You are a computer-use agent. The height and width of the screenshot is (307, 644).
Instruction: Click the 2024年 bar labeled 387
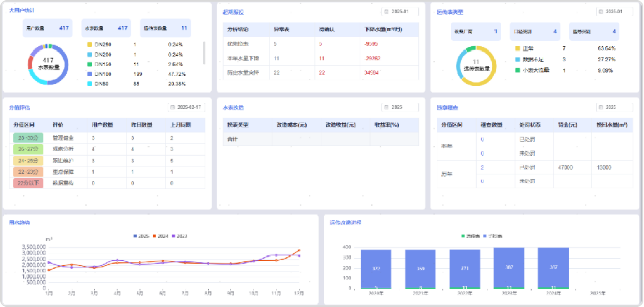554,267
